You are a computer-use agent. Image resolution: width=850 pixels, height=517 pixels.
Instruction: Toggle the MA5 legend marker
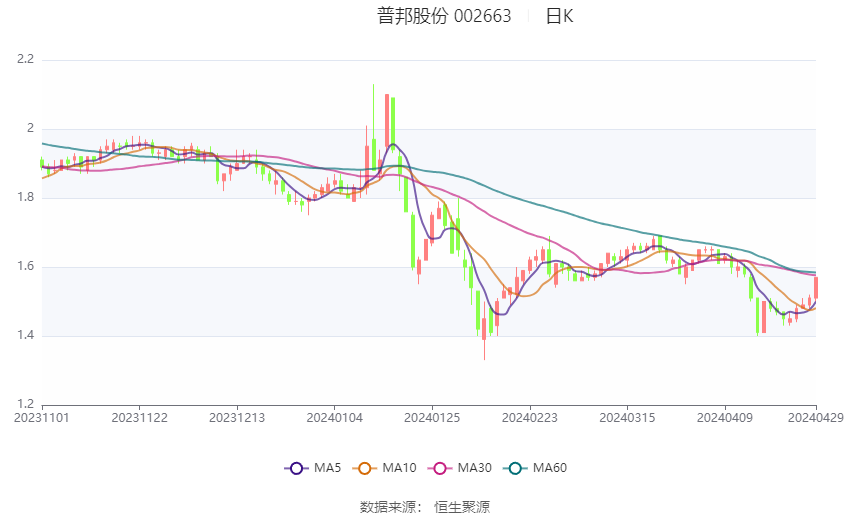pyautogui.click(x=296, y=468)
